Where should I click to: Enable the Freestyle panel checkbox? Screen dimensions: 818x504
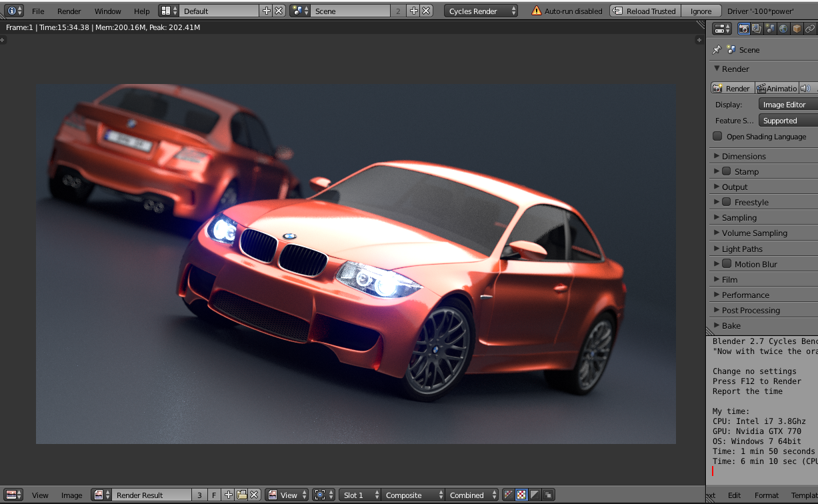(727, 202)
